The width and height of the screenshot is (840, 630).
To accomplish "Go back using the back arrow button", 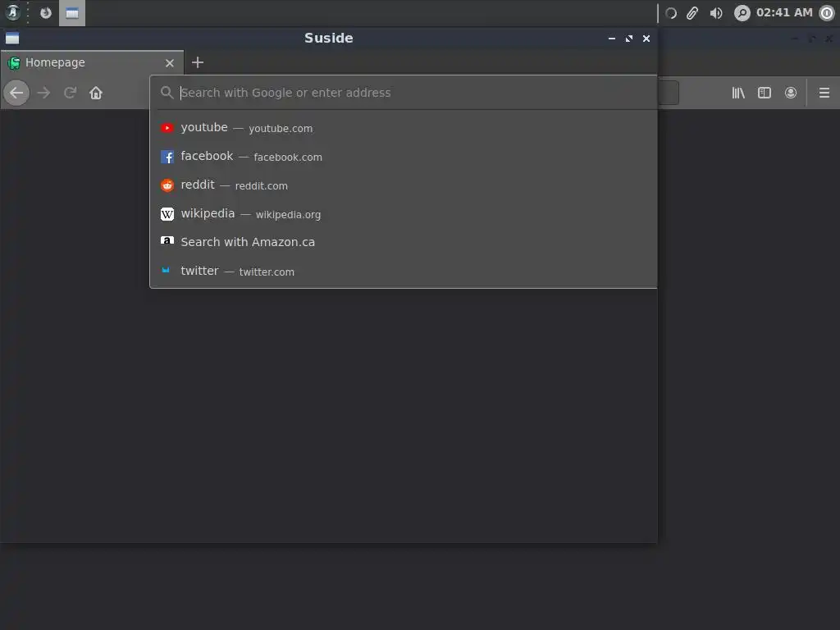I will click(x=16, y=93).
